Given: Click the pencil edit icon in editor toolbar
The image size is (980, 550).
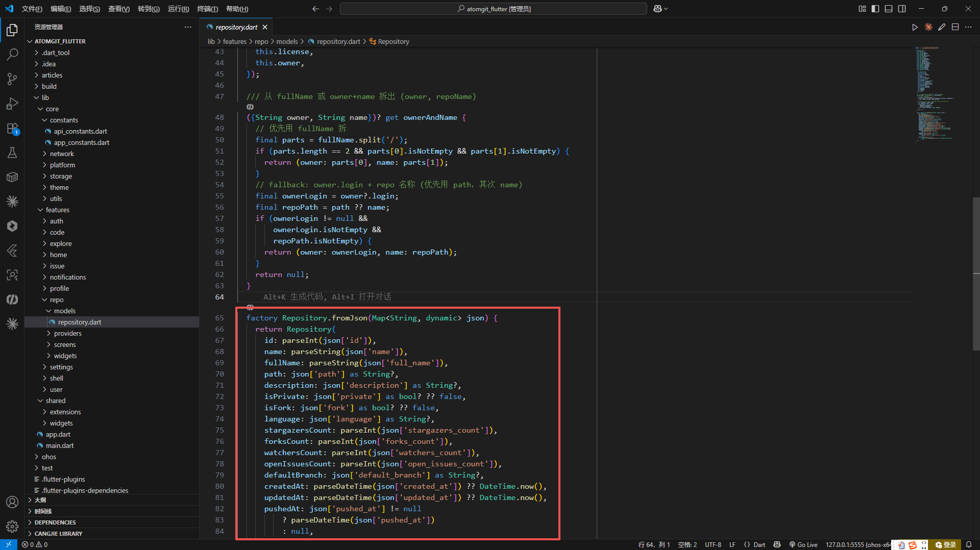Looking at the screenshot, I should click(x=942, y=27).
